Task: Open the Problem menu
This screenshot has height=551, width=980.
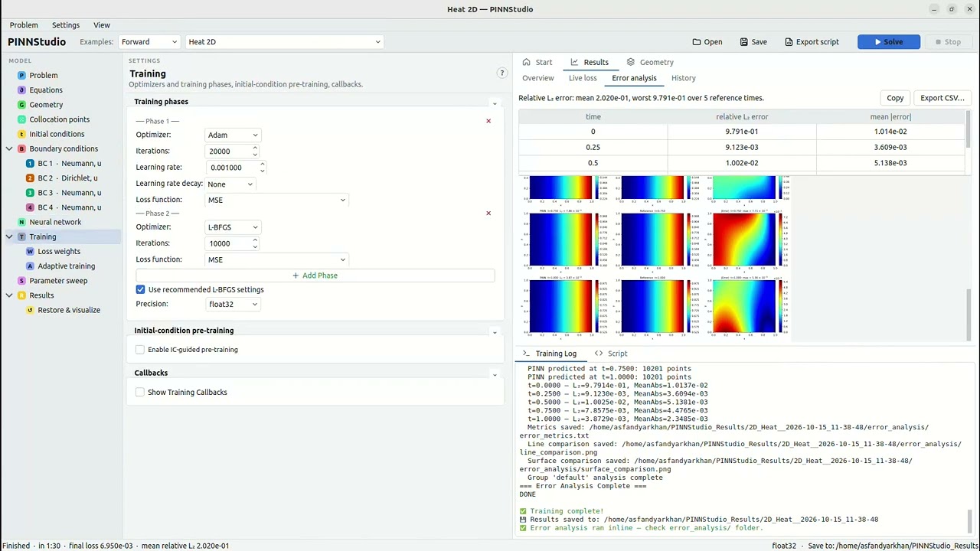Action: coord(24,25)
